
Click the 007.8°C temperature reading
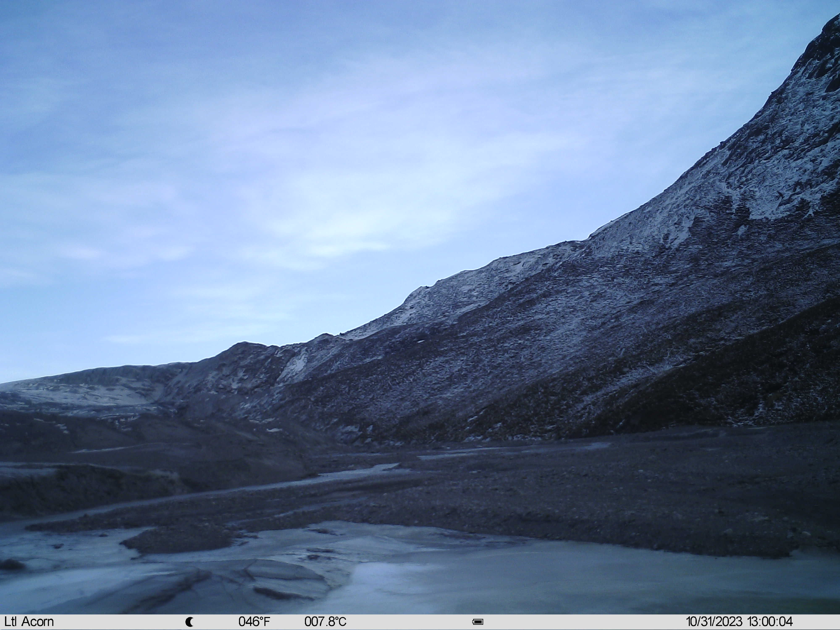[325, 622]
